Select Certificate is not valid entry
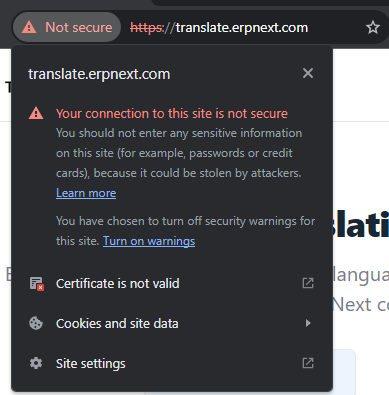This screenshot has height=395, width=389. click(172, 284)
